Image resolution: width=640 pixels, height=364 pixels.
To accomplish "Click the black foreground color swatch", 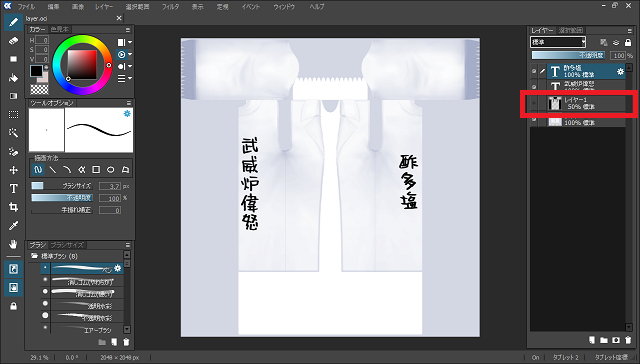I will pos(36,71).
